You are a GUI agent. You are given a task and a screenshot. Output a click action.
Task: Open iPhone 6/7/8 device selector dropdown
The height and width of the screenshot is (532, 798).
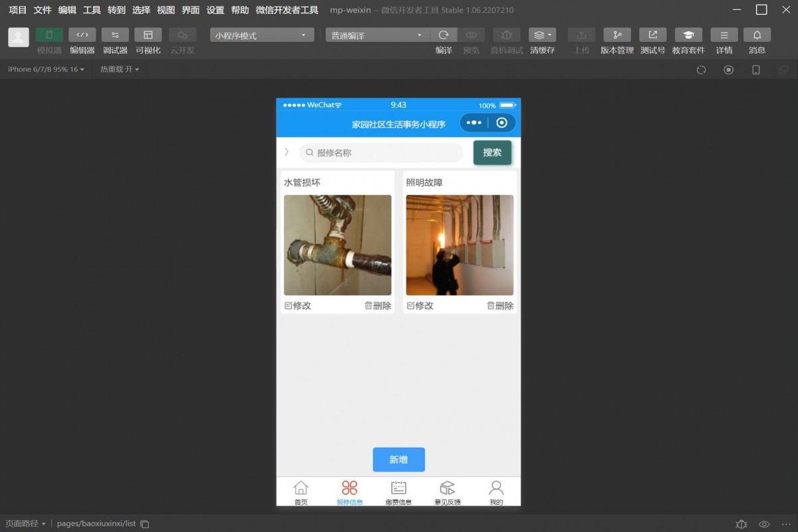[46, 69]
